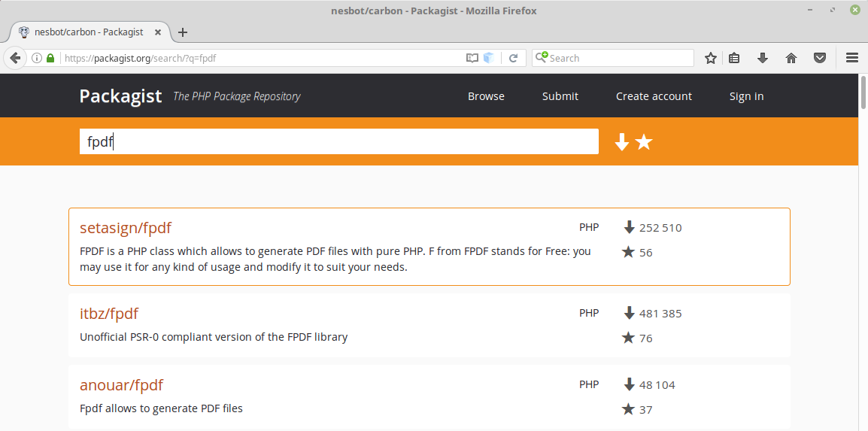Open the Firefox hamburger menu
868x431 pixels.
coord(852,58)
